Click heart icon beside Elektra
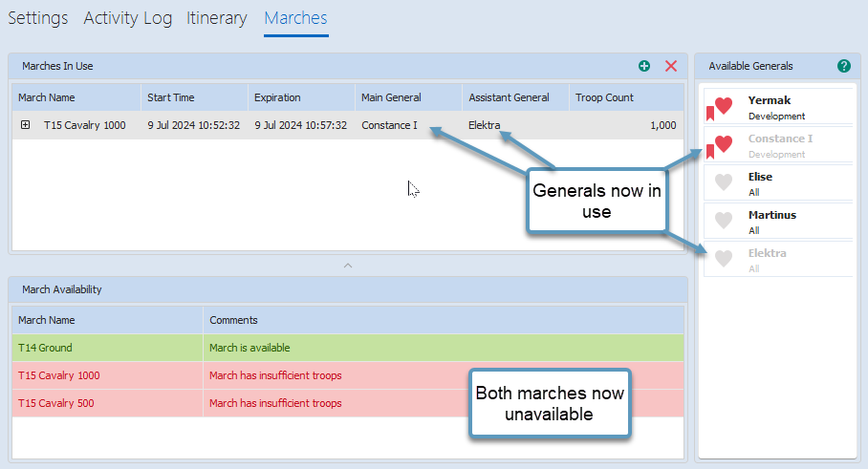868x469 pixels. coord(725,259)
